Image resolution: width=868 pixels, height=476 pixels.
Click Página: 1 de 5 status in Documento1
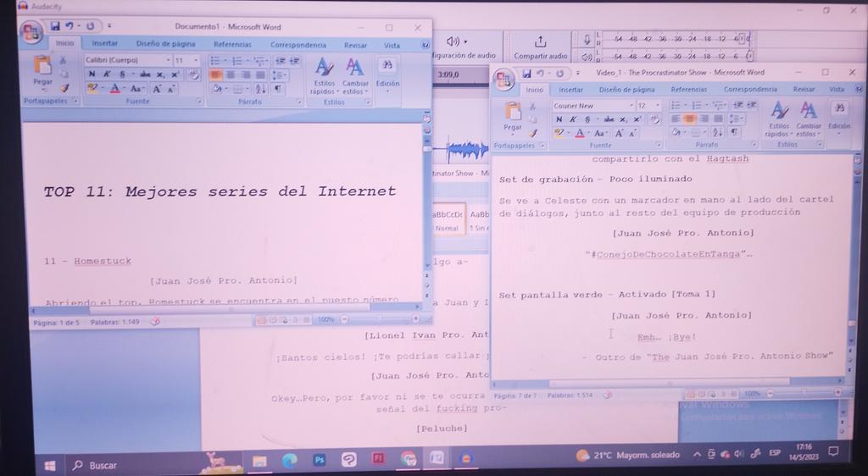coord(57,322)
